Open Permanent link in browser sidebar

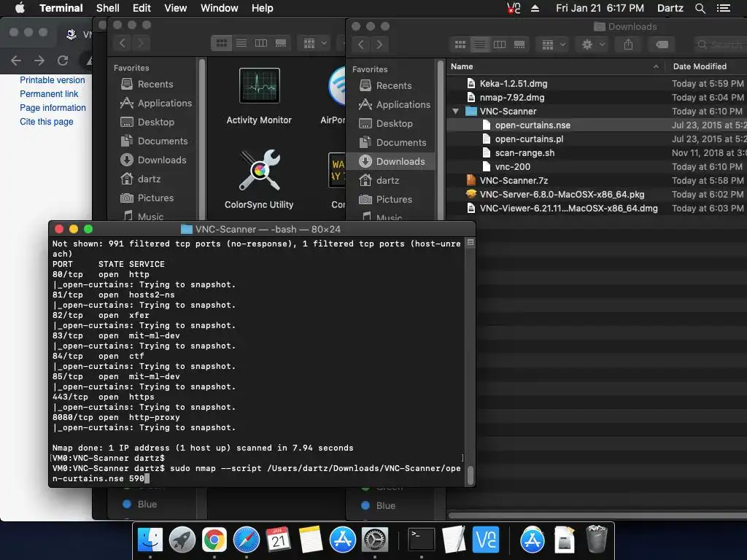(x=49, y=94)
